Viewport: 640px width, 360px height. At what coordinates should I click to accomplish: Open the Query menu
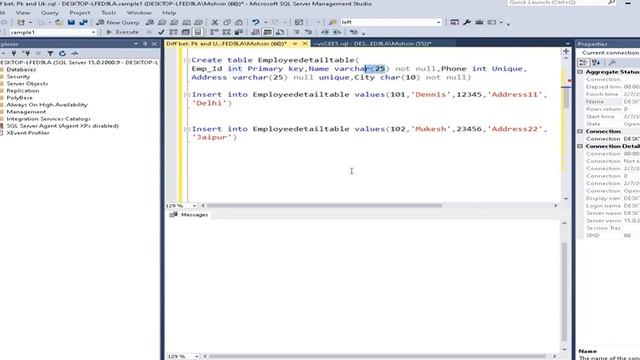pyautogui.click(x=49, y=13)
